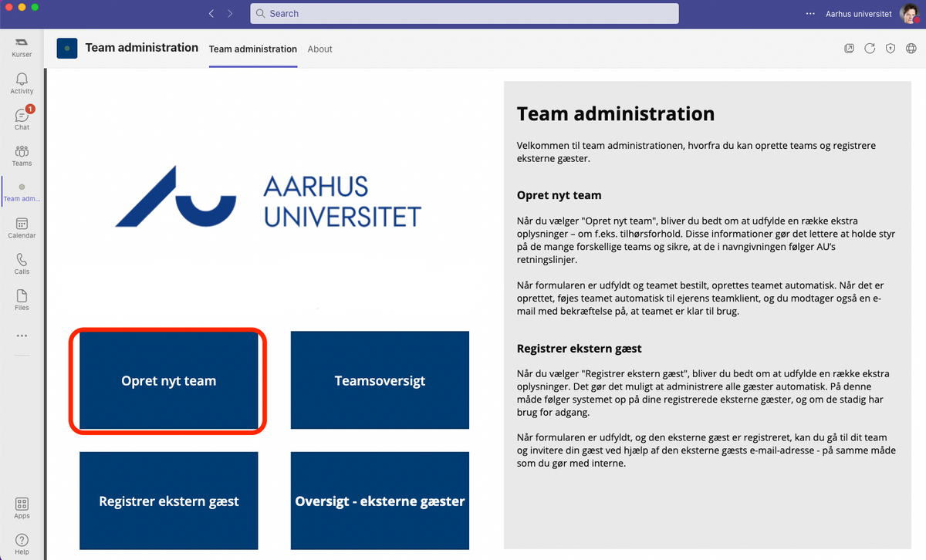Viewport: 926px width, 560px height.
Task: Open the Calls section
Action: pyautogui.click(x=22, y=264)
